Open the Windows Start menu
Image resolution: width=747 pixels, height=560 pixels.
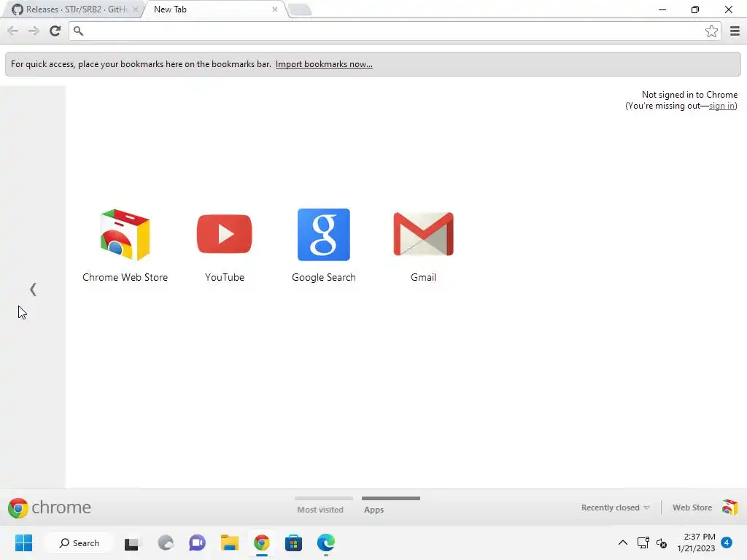tap(23, 542)
